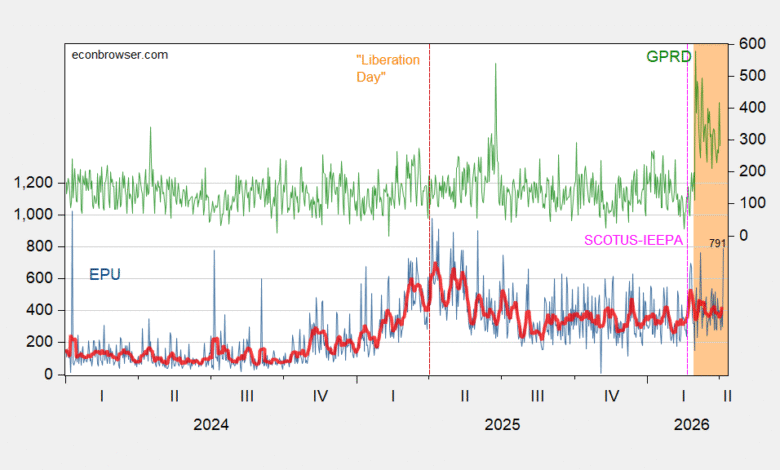Select the green GPRD series label
The width and height of the screenshot is (780, 470).
[x=667, y=57]
